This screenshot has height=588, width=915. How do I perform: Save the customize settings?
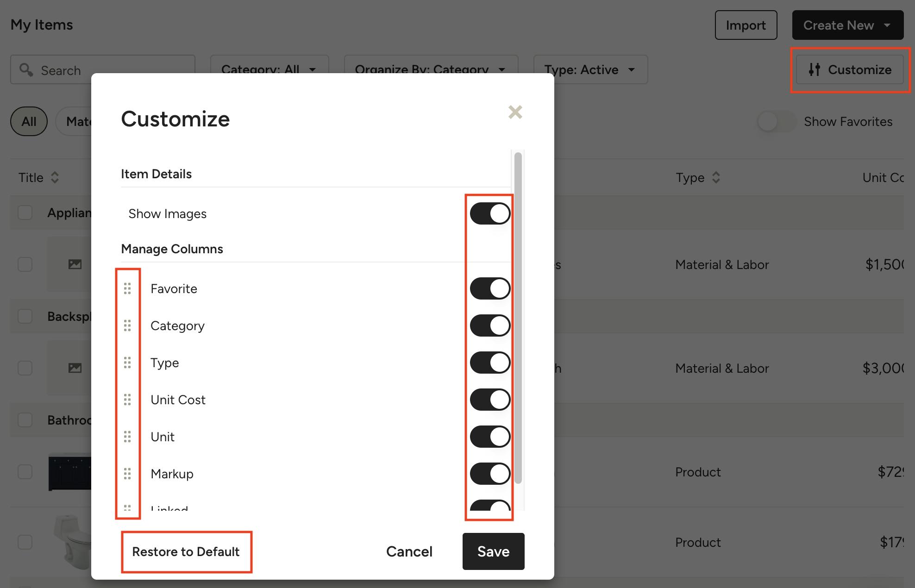pos(493,551)
